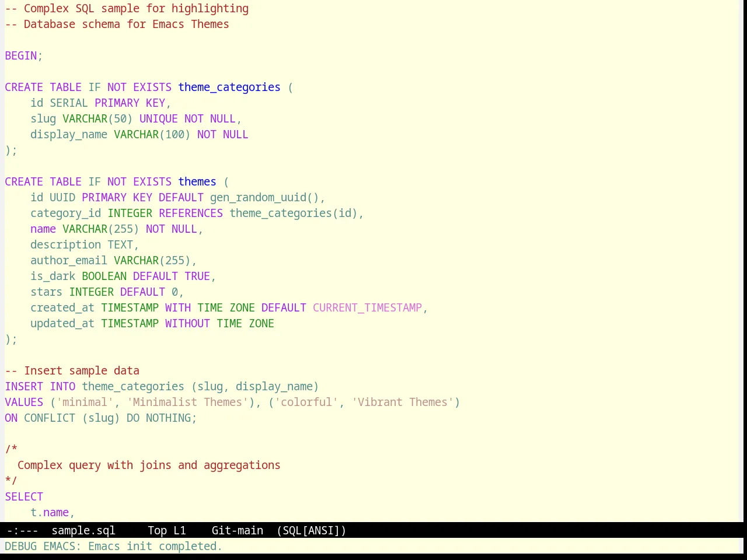Screen dimensions: 747x560
Task: Click the 'stars INTEGER DEFAULT 0' line
Action: click(107, 292)
